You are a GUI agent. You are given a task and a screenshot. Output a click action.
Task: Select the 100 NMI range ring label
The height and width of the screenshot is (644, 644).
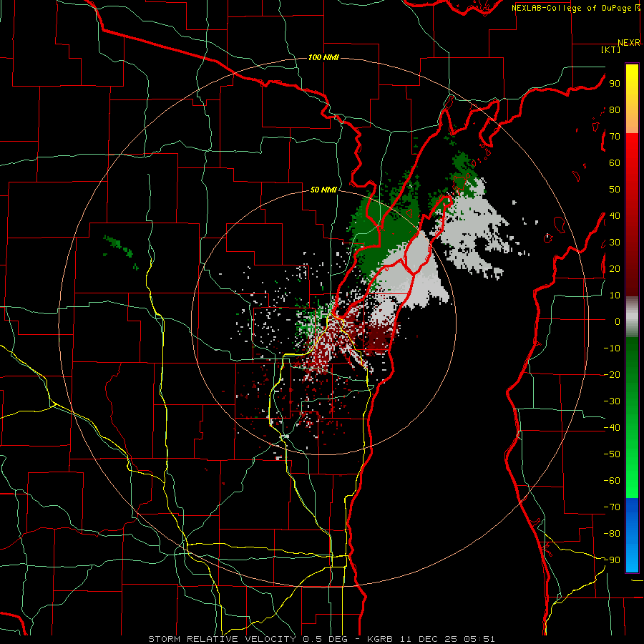[323, 57]
